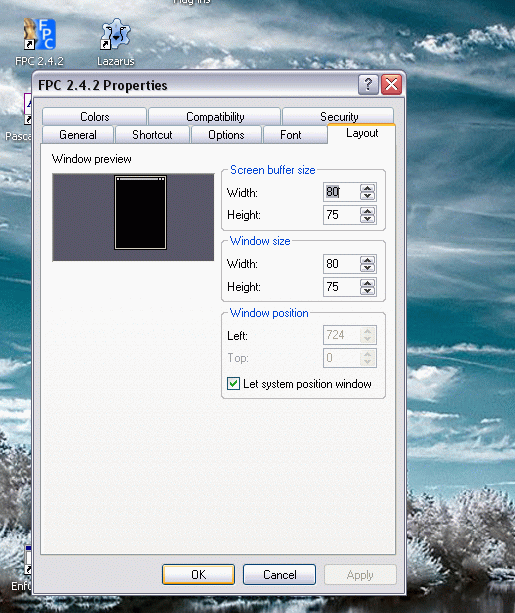The image size is (515, 613).
Task: Decrease screen buffer height with down arrow
Action: [368, 219]
